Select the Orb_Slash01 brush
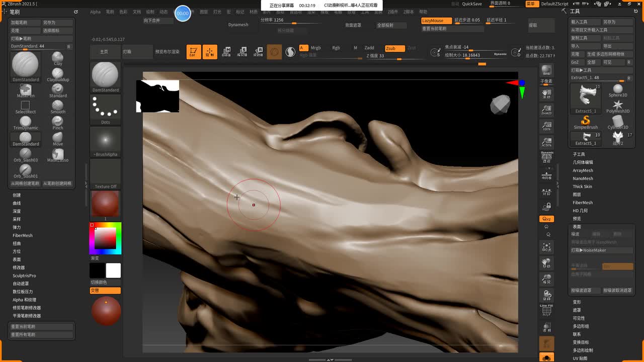 tap(26, 171)
